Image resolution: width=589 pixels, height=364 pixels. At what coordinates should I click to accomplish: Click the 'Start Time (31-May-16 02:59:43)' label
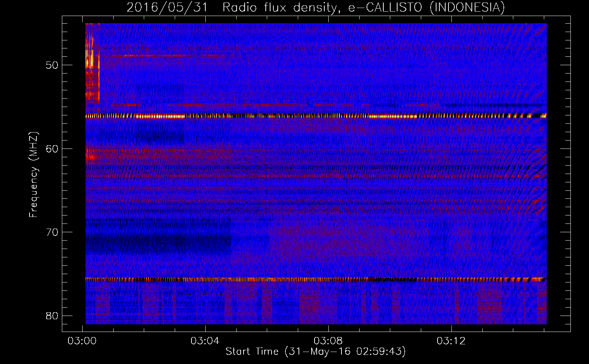click(x=316, y=352)
